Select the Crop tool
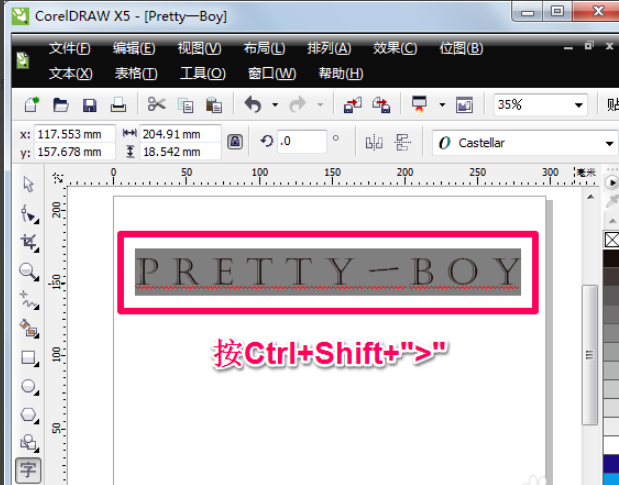Viewport: 619px width, 485px height. point(29,242)
